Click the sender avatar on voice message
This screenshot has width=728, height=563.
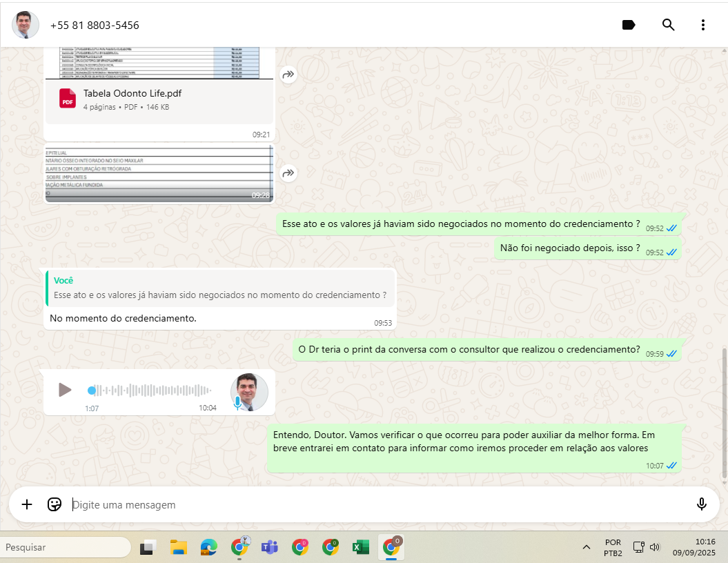coord(249,392)
